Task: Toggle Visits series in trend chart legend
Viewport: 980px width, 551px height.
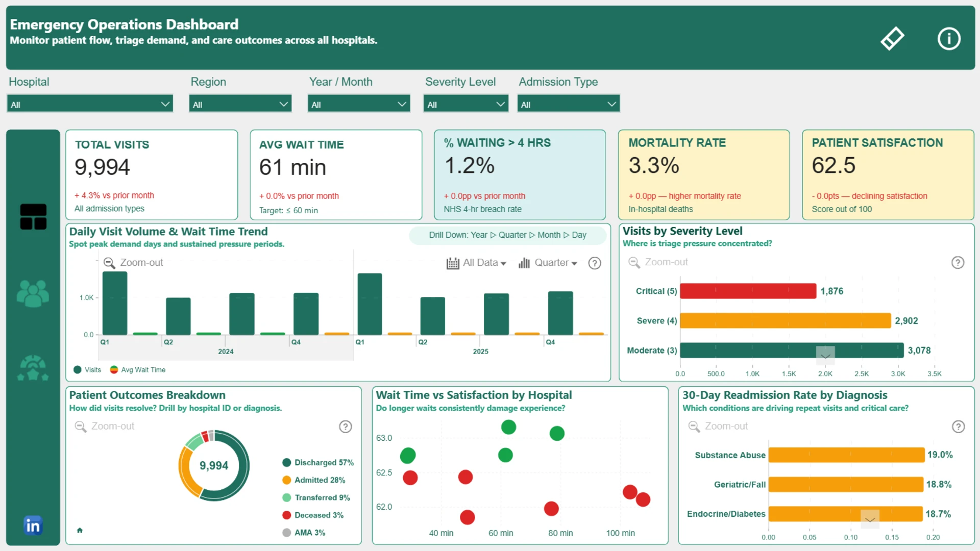Action: point(87,370)
